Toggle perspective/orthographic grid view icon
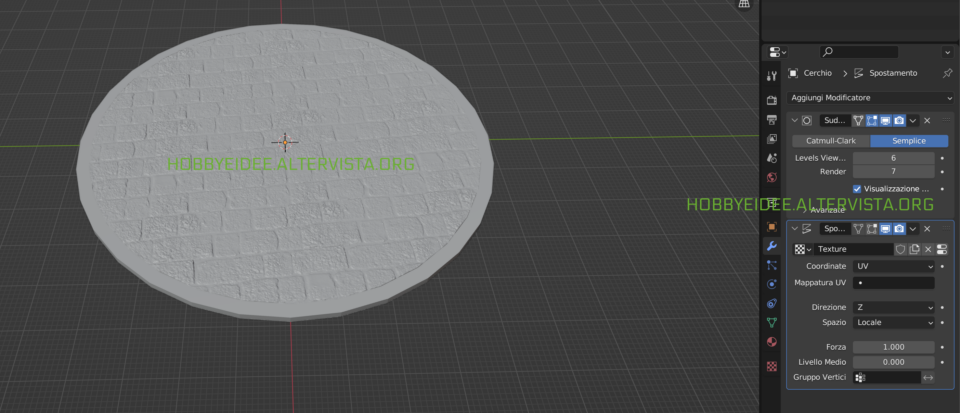Screen dimensions: 960x413 coord(744,4)
